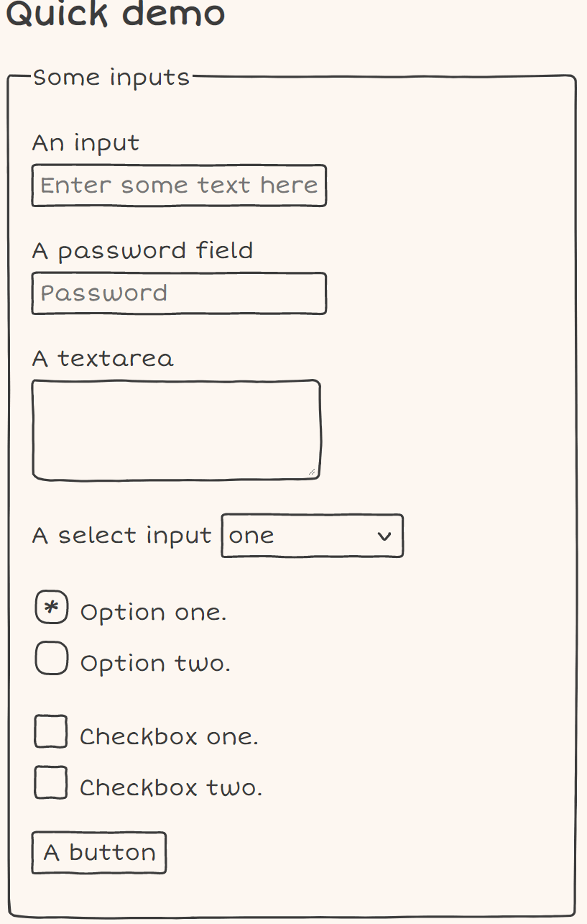Click the chevron arrow of the select
This screenshot has height=924, width=587.
pyautogui.click(x=384, y=536)
